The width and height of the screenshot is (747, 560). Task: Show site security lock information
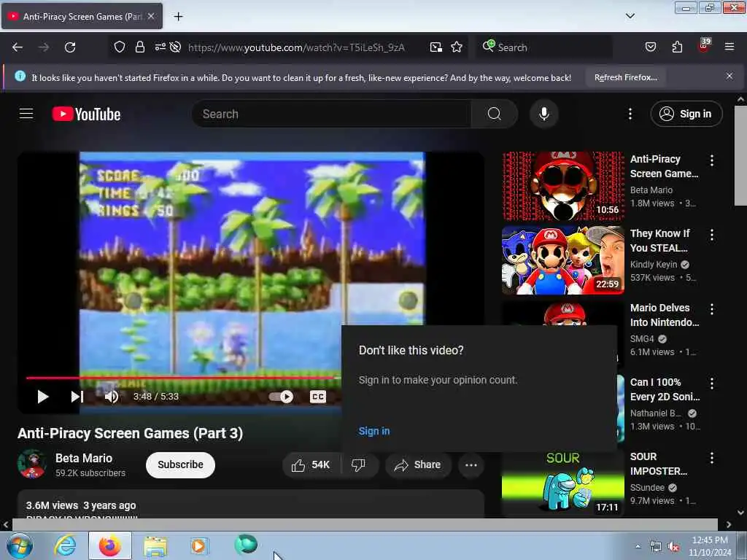click(139, 47)
